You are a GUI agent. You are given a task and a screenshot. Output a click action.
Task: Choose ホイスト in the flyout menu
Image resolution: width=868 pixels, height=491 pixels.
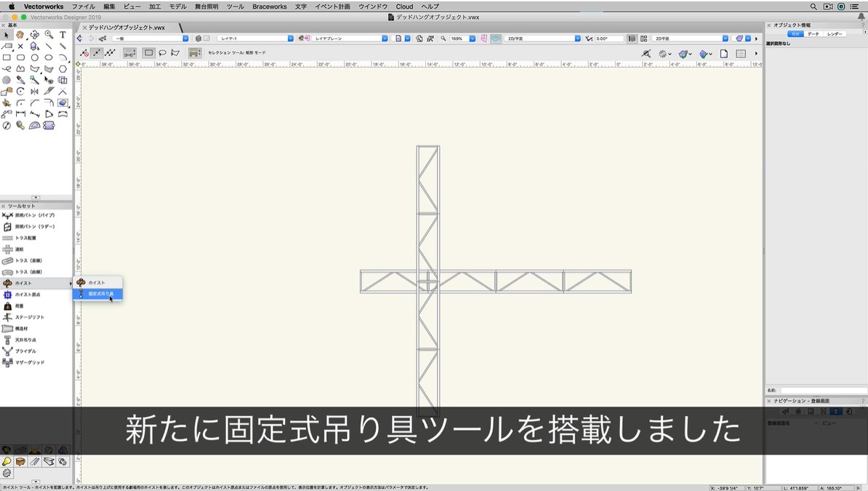coord(97,283)
